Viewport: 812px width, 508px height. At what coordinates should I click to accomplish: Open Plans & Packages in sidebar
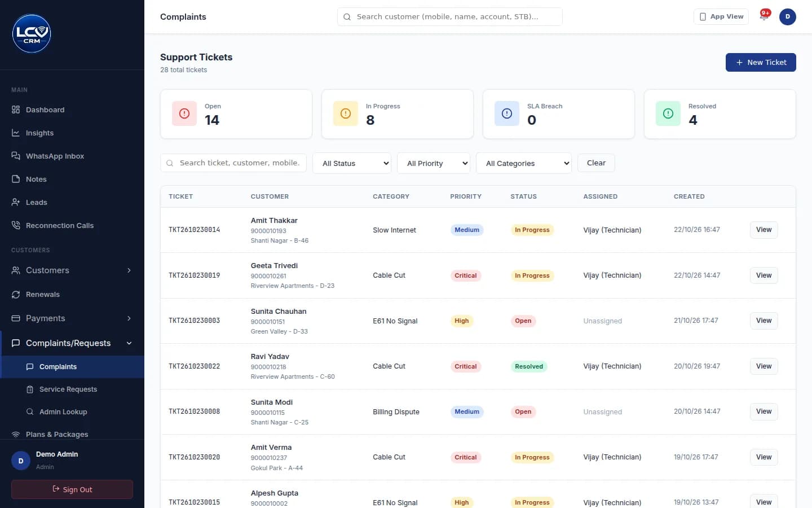click(x=72, y=434)
